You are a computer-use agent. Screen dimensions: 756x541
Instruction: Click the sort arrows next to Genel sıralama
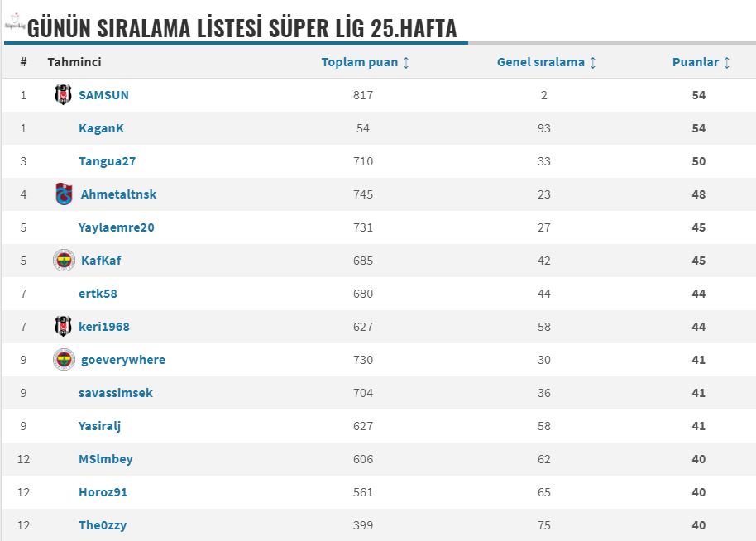(592, 62)
